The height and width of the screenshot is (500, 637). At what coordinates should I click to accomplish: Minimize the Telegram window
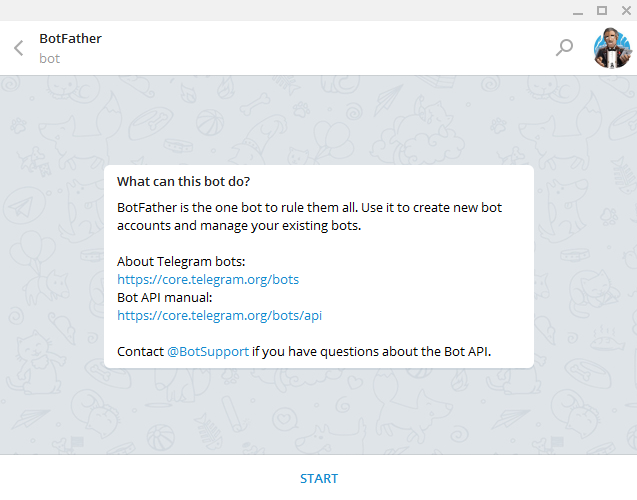(578, 11)
